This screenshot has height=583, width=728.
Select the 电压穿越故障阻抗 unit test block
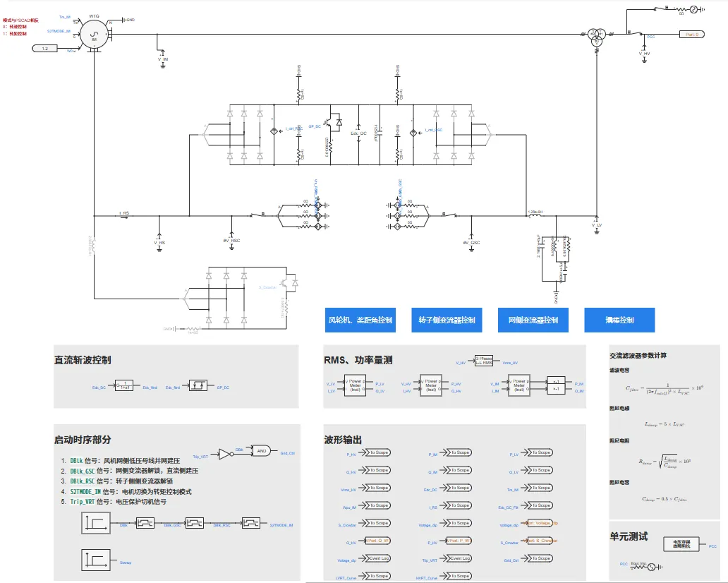click(682, 544)
